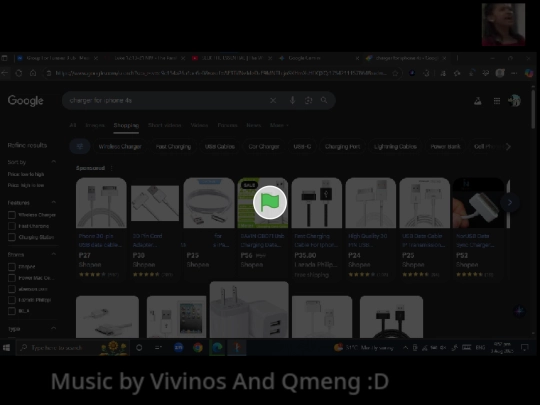Open the Sponsored three-dot info menu

pos(111,168)
